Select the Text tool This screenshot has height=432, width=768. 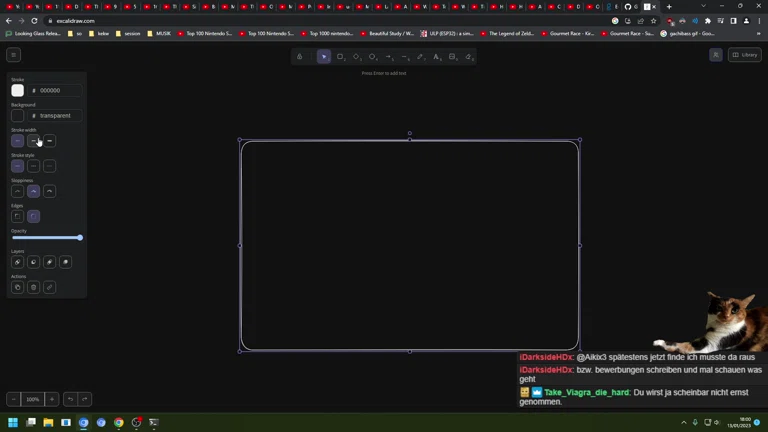436,57
